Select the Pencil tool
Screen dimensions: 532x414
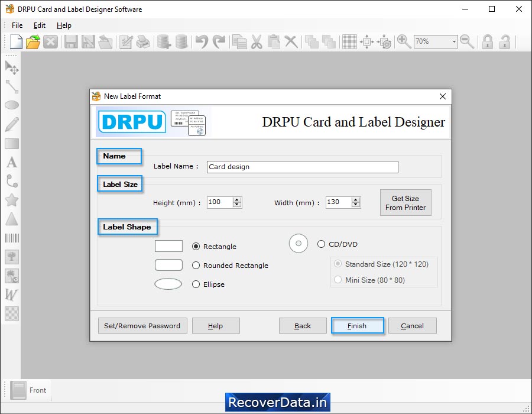(x=12, y=124)
